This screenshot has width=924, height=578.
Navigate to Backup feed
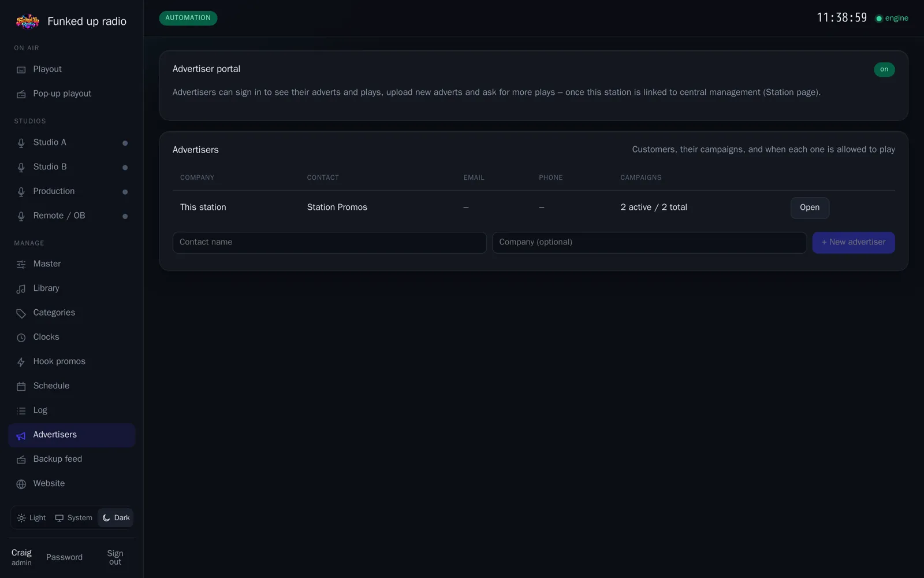72,460
